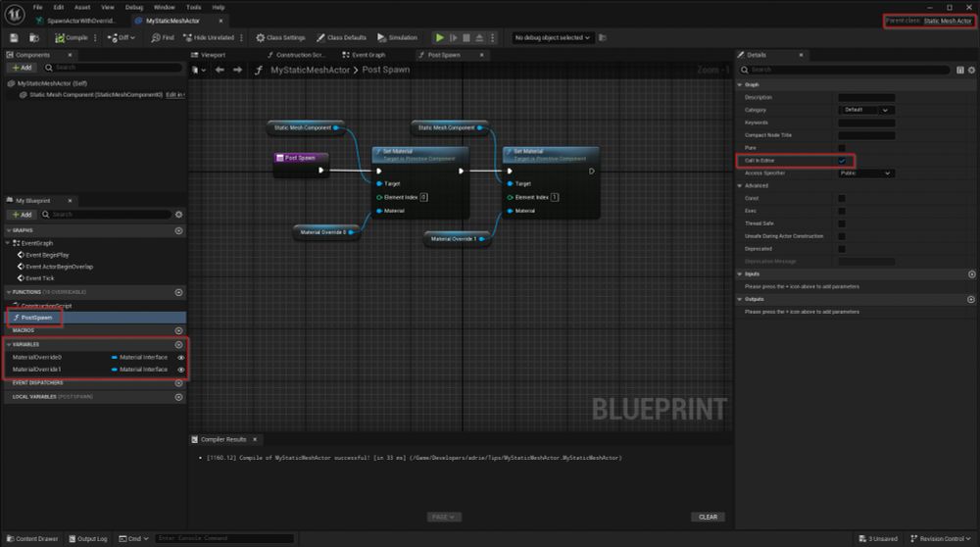Viewport: 980px width, 547px height.
Task: Add new macro with plus icon
Action: click(x=178, y=330)
